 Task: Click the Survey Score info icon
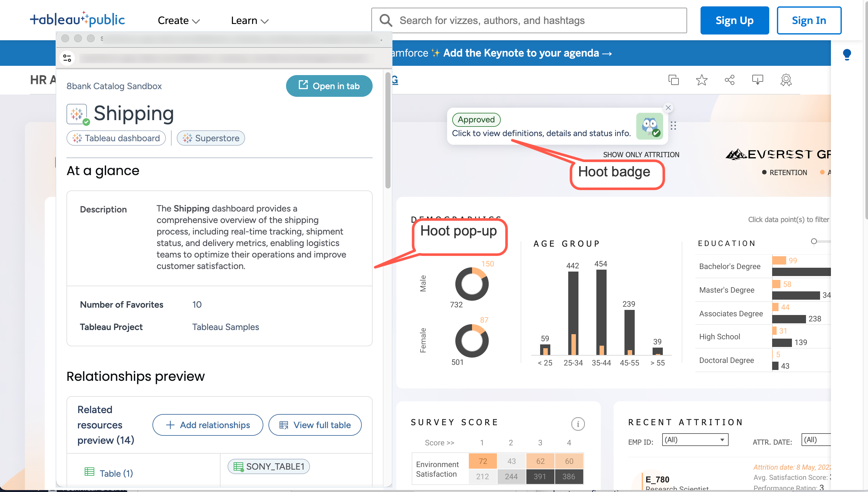click(x=577, y=424)
